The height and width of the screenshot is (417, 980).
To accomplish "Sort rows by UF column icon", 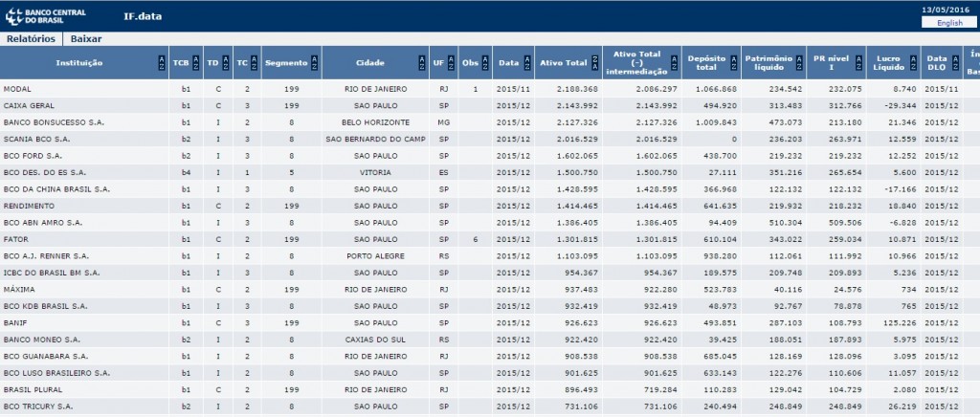I will tap(451, 63).
